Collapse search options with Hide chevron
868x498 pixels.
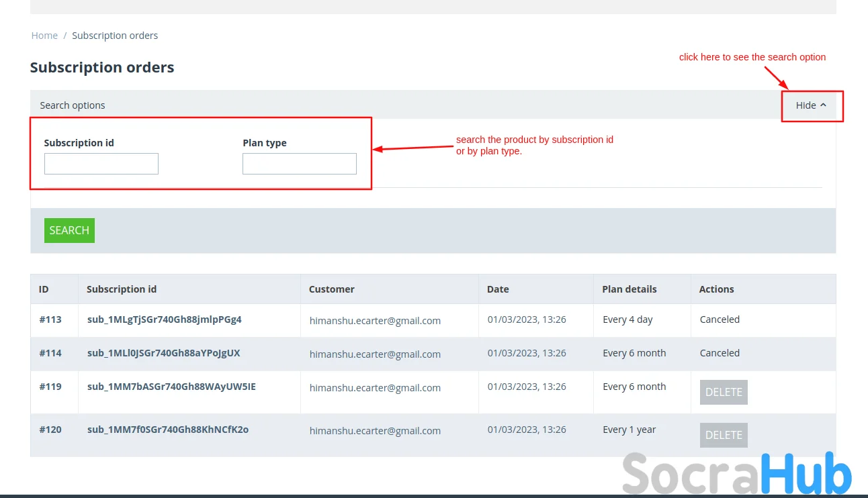pyautogui.click(x=811, y=105)
